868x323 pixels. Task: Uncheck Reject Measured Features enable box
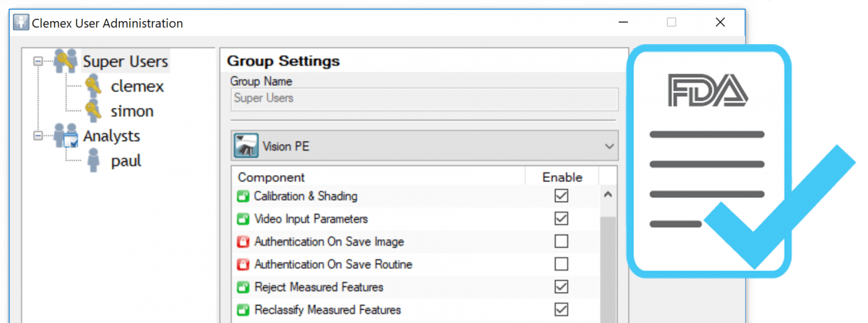(561, 286)
